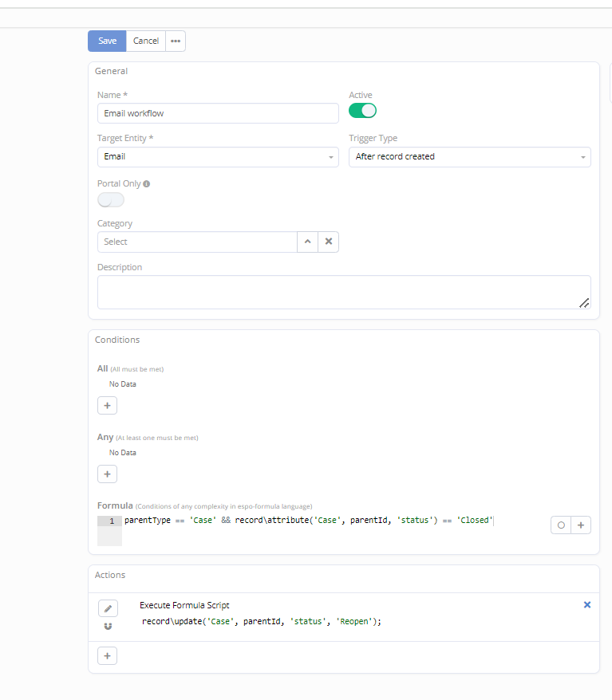Remove the Execute Formula Script action

click(x=587, y=605)
